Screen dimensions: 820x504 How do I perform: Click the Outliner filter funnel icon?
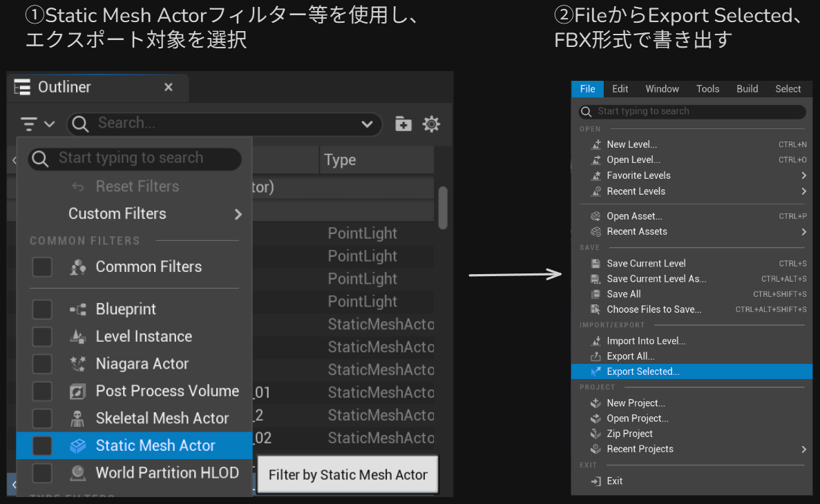pyautogui.click(x=29, y=124)
